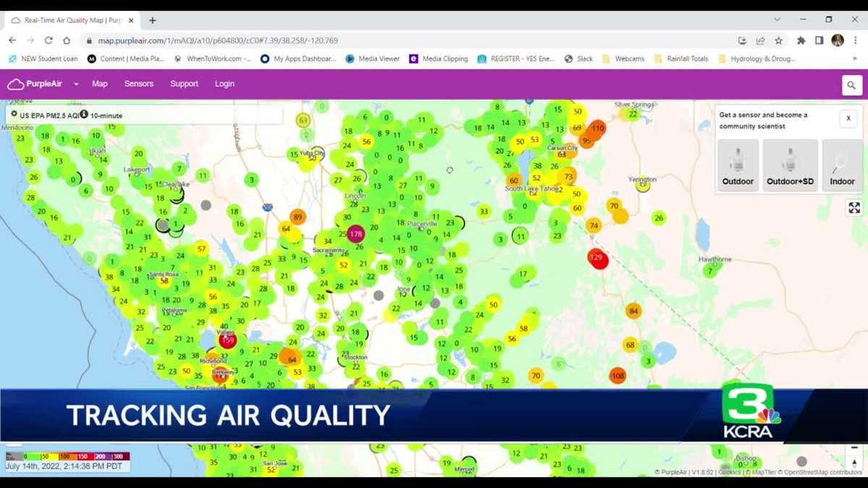The image size is (868, 488).
Task: Select the Outdoor+SD sensor icon
Action: [789, 164]
